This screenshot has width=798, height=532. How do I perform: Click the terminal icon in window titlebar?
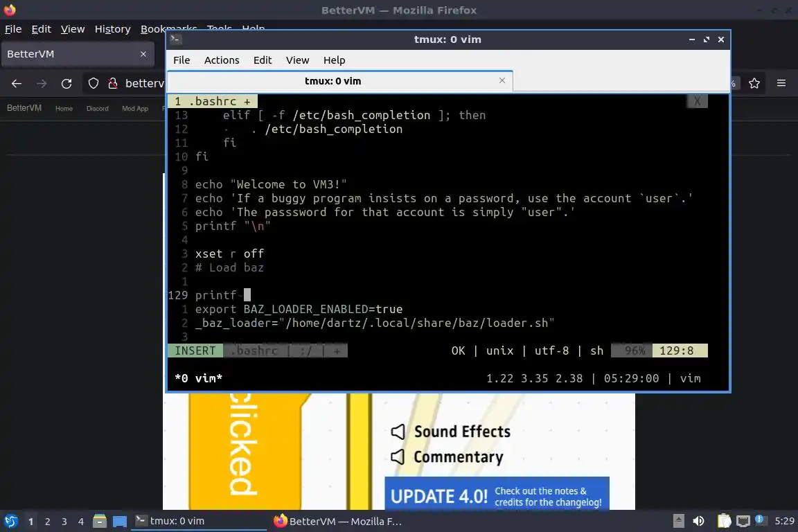pyautogui.click(x=176, y=39)
